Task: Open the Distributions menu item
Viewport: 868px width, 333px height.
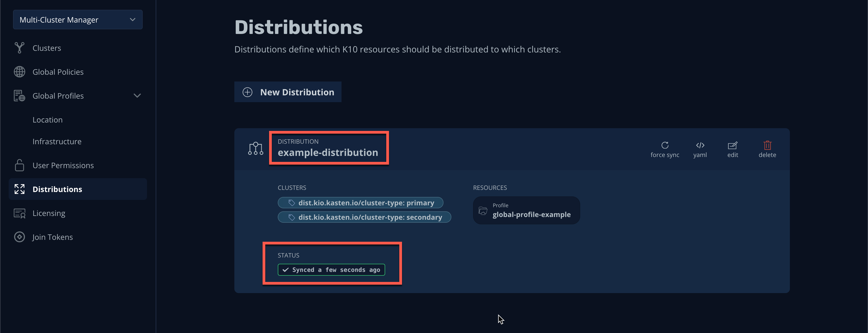Action: pos(78,189)
